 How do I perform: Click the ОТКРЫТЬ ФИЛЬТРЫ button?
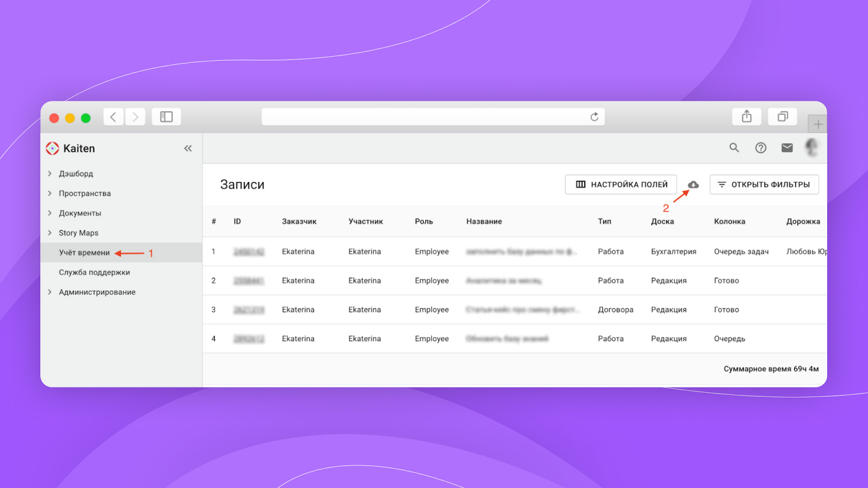coord(764,184)
